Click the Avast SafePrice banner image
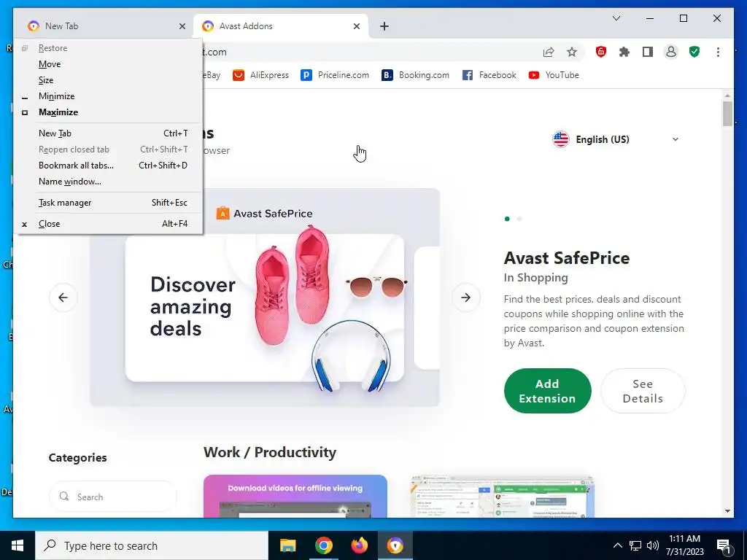The width and height of the screenshot is (747, 560). [265, 297]
